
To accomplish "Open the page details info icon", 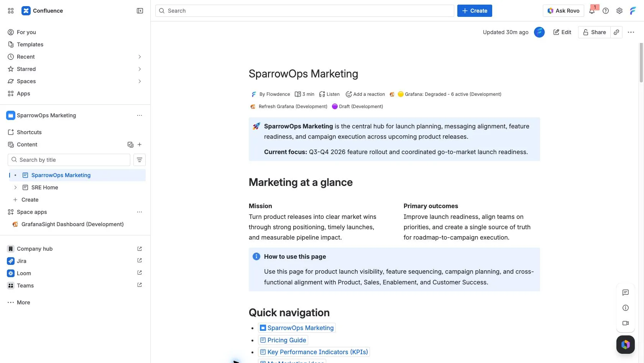I will click(x=626, y=308).
